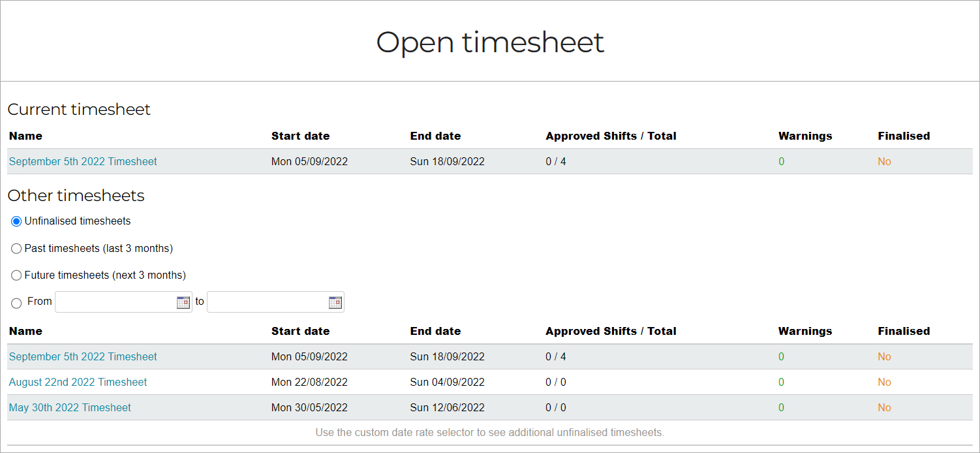This screenshot has height=453, width=980.
Task: Click Warnings 0 in August 22nd row
Action: 781,382
